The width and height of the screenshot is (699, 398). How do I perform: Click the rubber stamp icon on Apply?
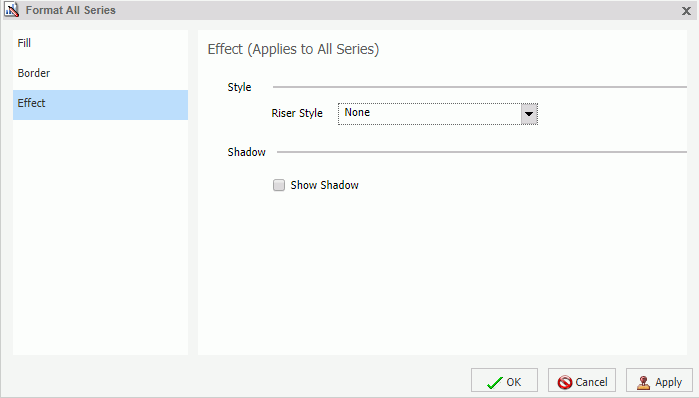643,382
